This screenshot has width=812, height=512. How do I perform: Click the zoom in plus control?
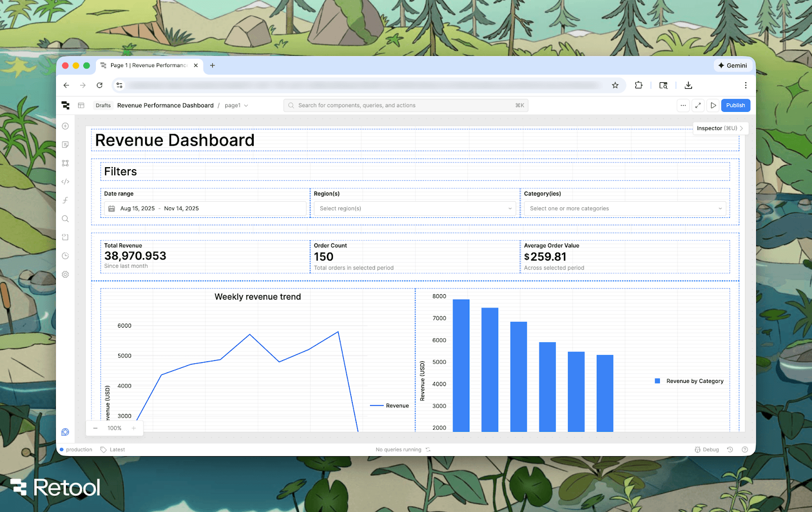pos(134,428)
